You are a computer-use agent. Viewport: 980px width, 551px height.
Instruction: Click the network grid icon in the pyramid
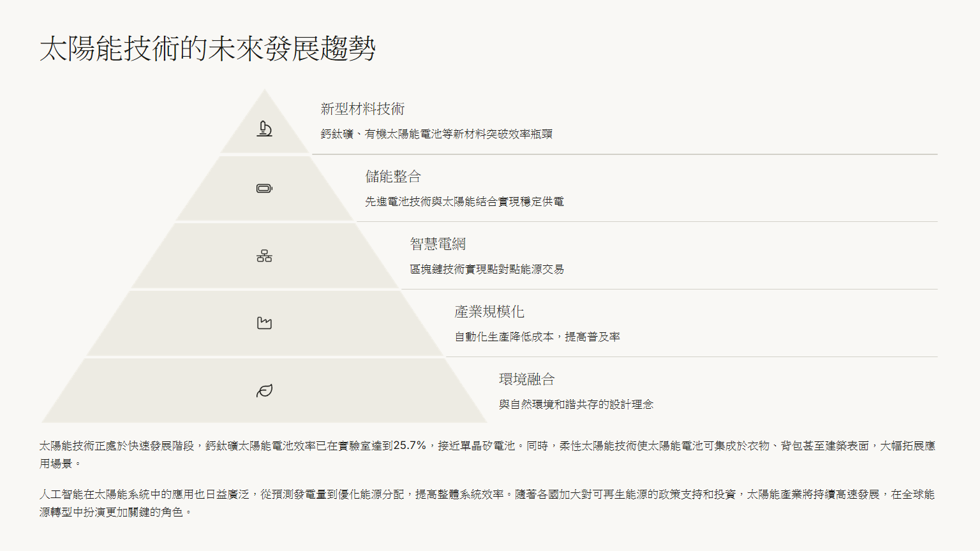click(x=264, y=256)
